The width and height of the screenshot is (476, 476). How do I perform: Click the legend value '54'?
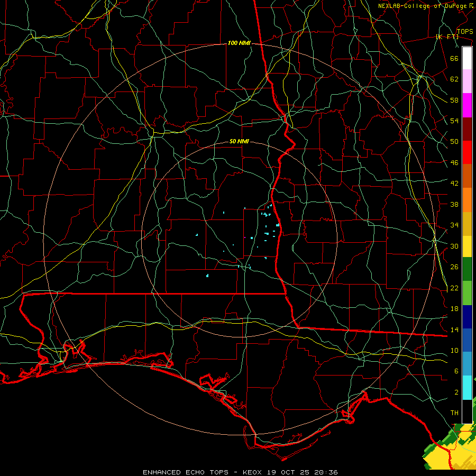[x=454, y=121]
